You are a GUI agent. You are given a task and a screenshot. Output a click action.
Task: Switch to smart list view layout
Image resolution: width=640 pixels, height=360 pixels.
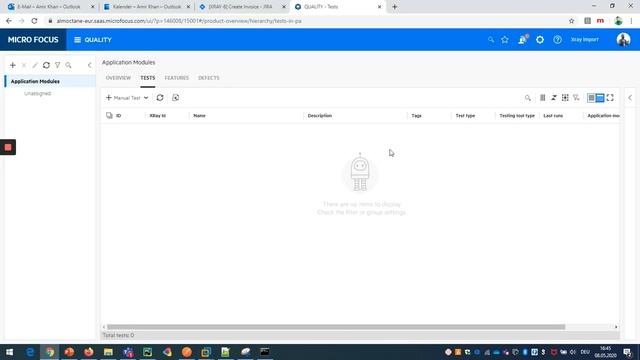point(600,98)
